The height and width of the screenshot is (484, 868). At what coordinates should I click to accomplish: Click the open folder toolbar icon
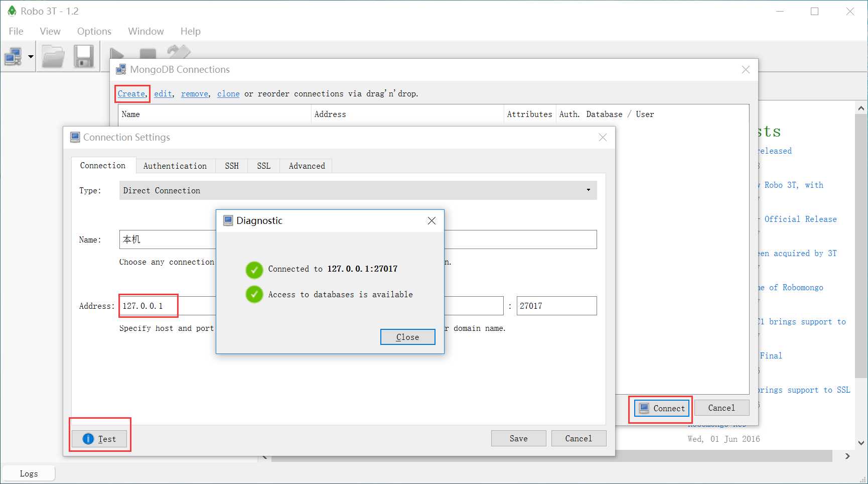[53, 56]
